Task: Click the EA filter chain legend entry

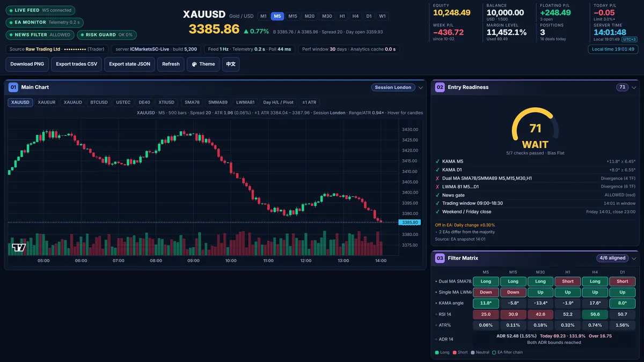Action: pyautogui.click(x=508, y=352)
